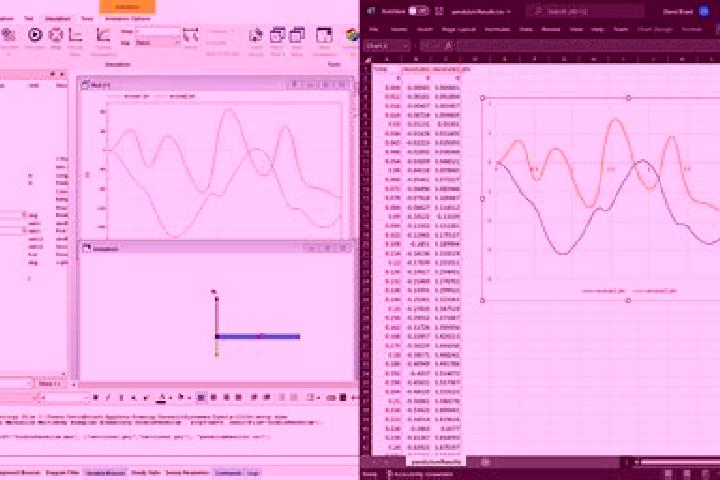Switch to the Diagram Filter bottom tab
The height and width of the screenshot is (480, 720).
click(x=63, y=473)
